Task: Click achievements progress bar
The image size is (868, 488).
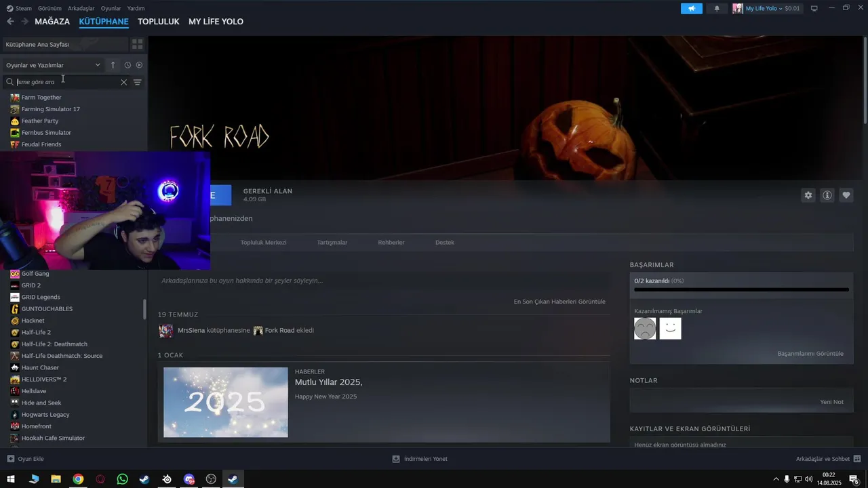Action: click(741, 289)
